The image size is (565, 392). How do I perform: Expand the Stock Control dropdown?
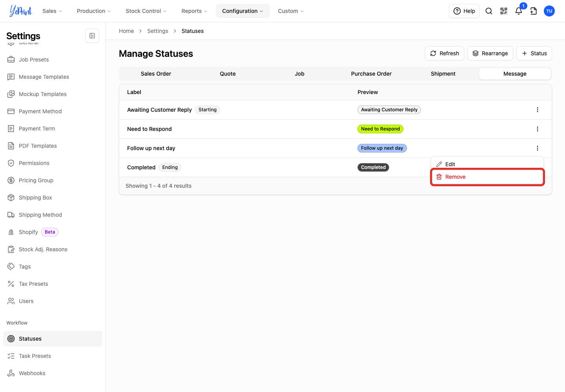146,11
